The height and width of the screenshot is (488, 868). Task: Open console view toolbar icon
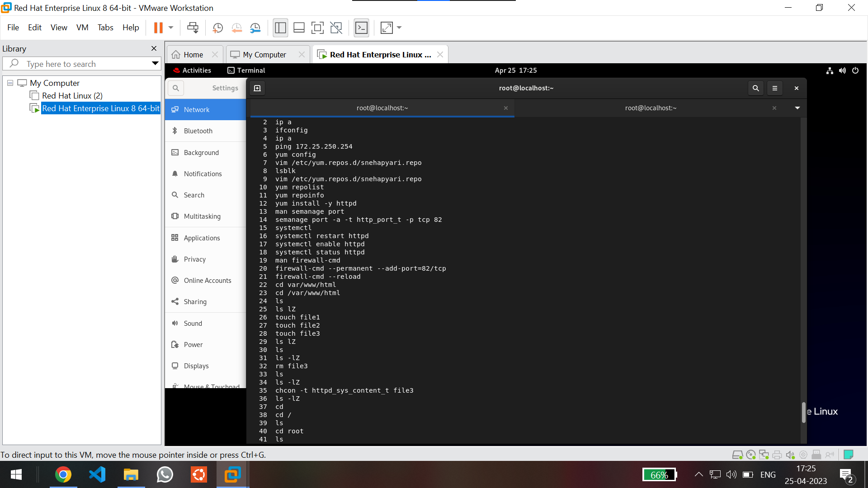point(361,28)
